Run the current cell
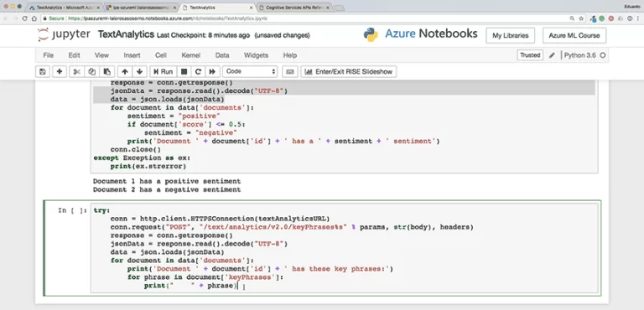Image resolution: width=644 pixels, height=310 pixels. 163,71
